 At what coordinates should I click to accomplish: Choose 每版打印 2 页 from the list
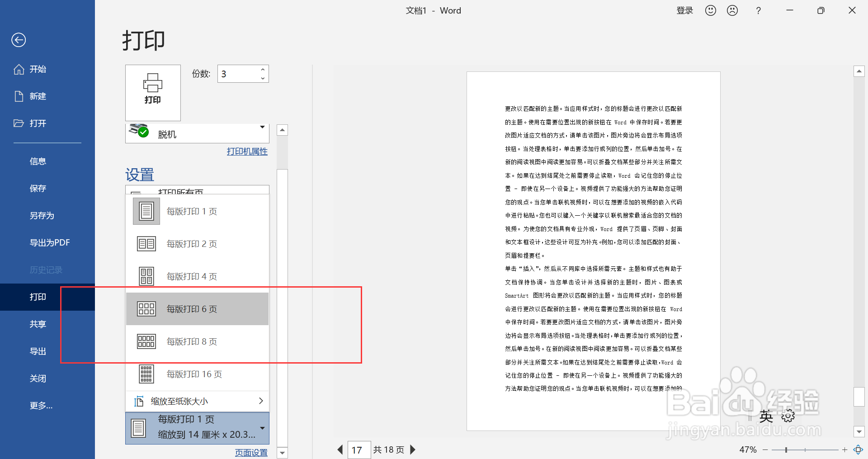(197, 244)
